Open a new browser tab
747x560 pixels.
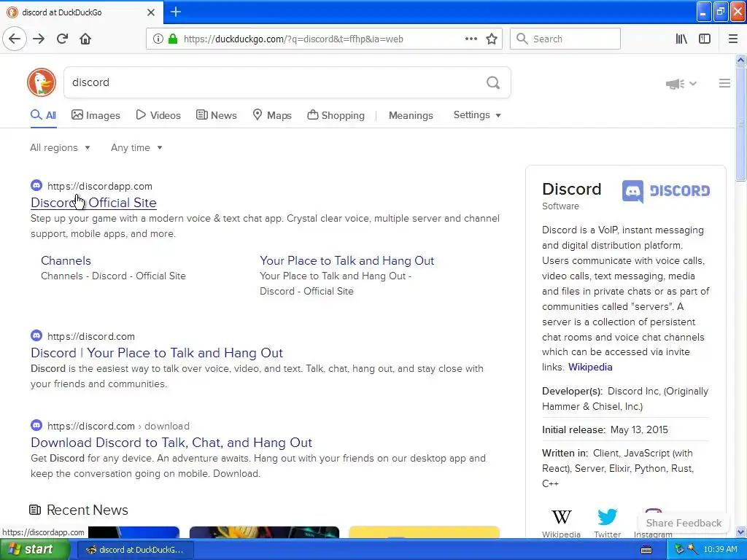pyautogui.click(x=176, y=12)
